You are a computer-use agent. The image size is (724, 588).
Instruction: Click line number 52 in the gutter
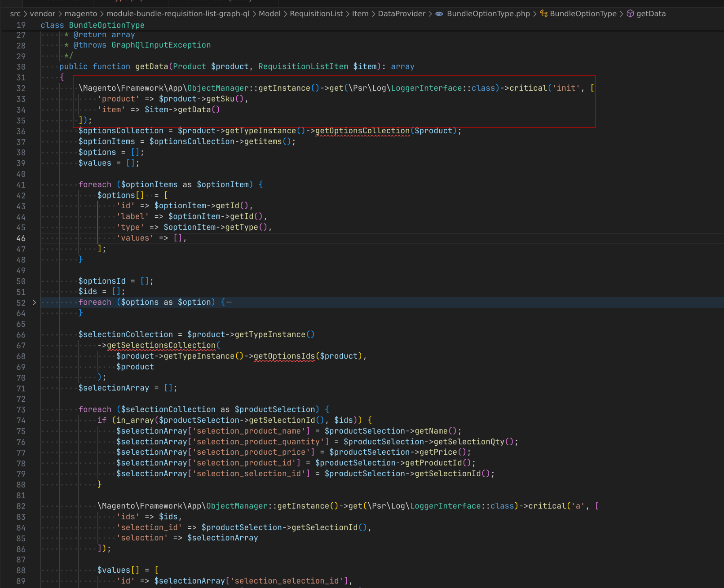[21, 303]
